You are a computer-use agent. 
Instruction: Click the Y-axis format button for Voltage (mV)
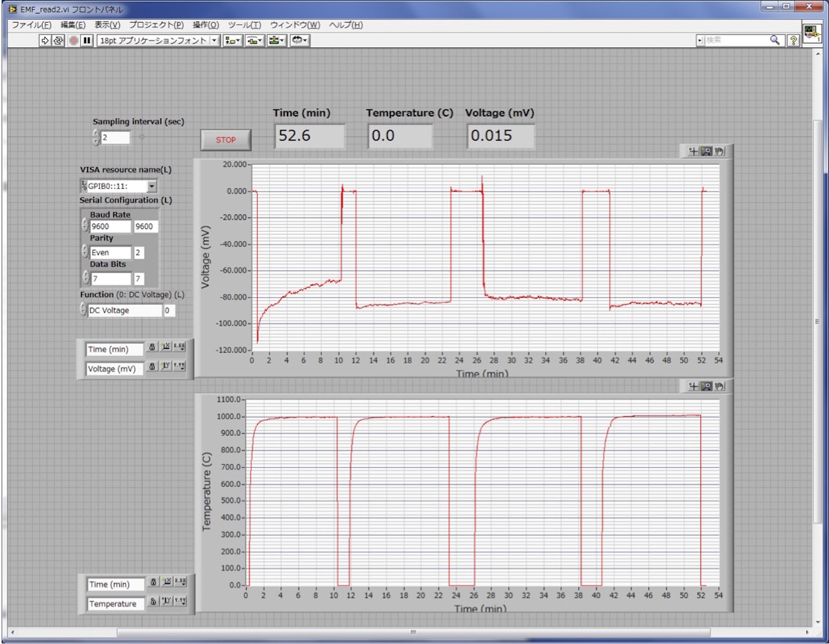click(179, 366)
